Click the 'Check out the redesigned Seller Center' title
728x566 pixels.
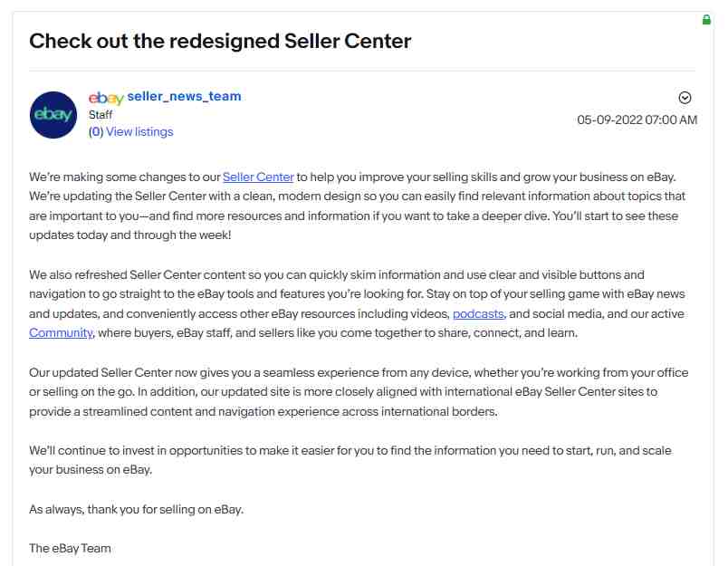[x=220, y=41]
